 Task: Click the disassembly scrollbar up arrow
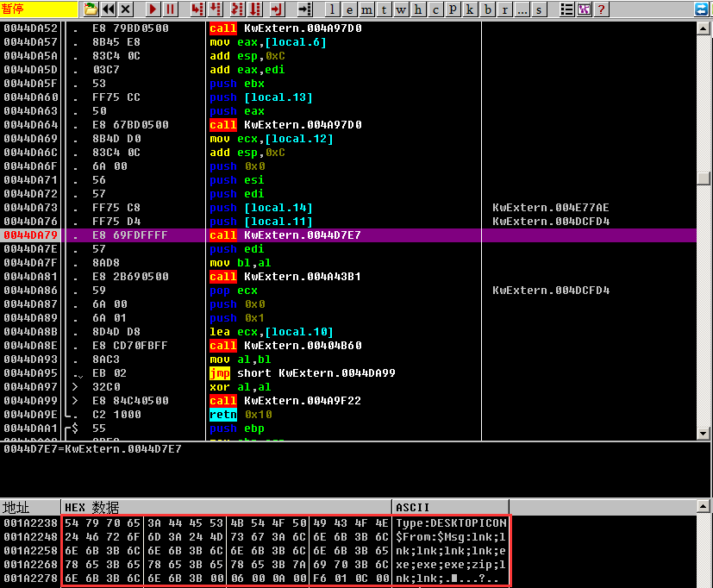pos(704,28)
